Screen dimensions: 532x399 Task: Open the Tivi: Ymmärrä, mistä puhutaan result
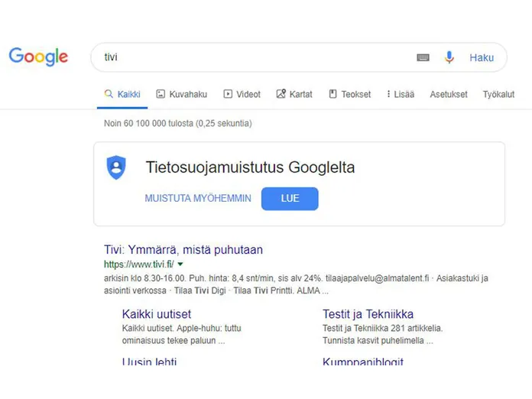[183, 250]
